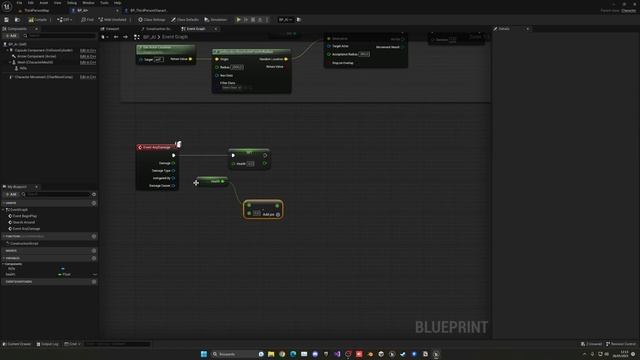Viewport: 640px width, 360px height.
Task: Open the View menu
Action: coord(58,3)
